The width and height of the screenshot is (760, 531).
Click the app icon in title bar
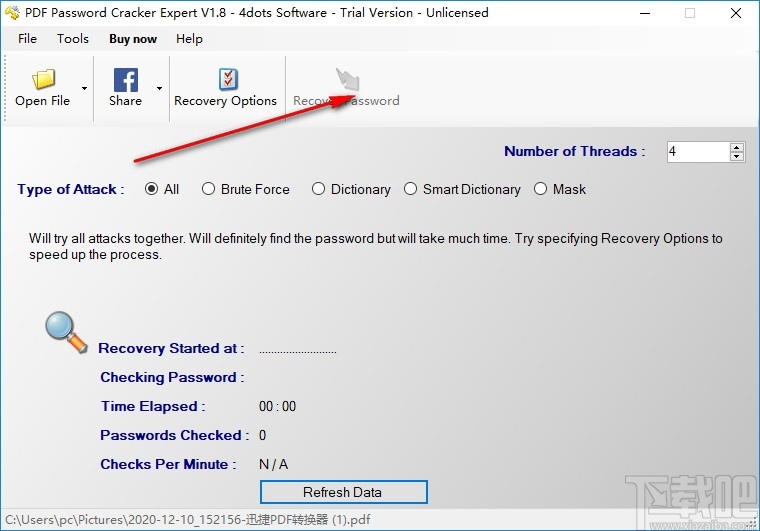pyautogui.click(x=12, y=13)
